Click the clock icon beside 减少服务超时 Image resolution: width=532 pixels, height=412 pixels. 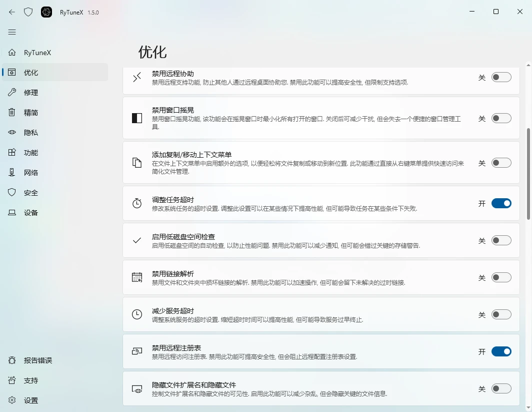click(x=137, y=314)
